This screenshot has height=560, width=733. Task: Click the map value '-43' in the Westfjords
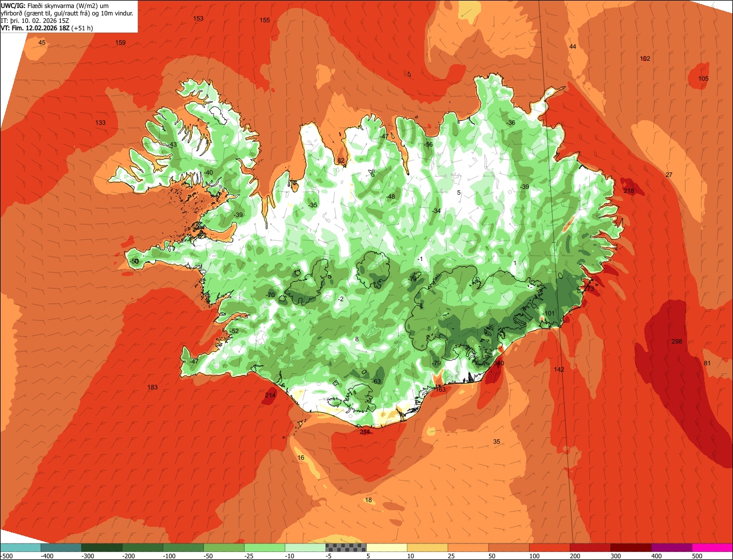point(173,145)
